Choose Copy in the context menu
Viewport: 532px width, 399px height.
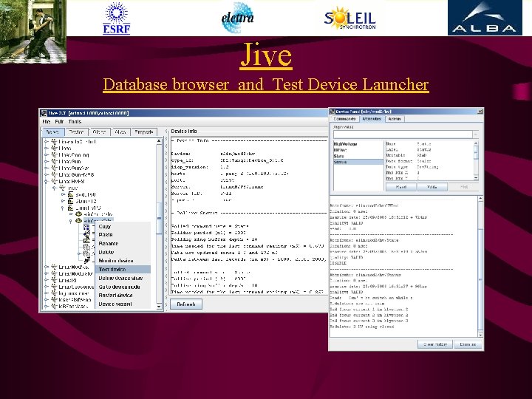[123, 226]
